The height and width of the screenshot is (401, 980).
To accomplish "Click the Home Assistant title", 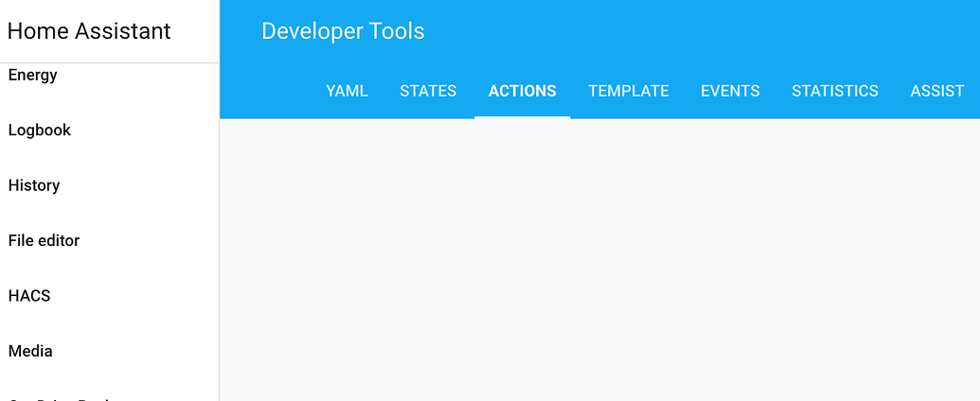I will pos(89,30).
